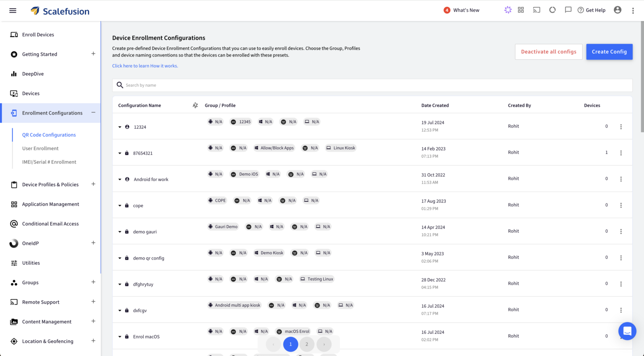The height and width of the screenshot is (356, 644).
Task: Click the AI sparkle icon in header
Action: [508, 10]
